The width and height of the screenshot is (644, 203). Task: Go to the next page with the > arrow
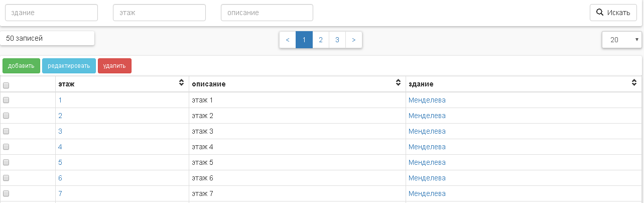354,40
